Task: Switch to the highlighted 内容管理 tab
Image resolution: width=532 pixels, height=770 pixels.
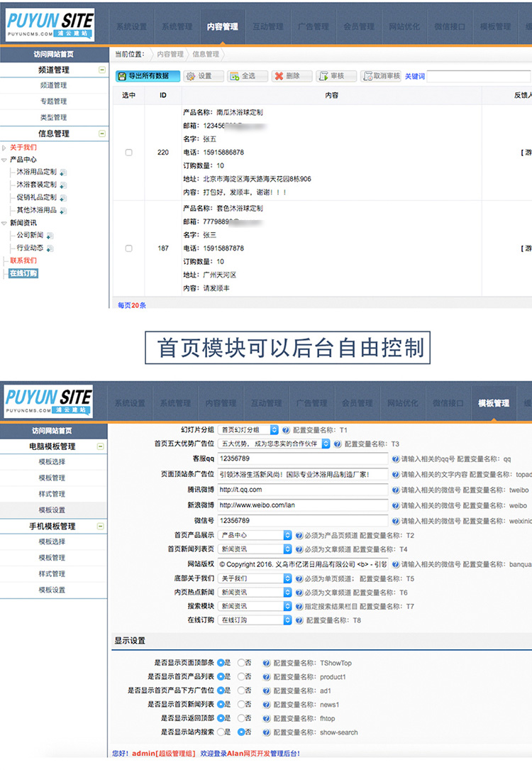Action: [x=223, y=27]
